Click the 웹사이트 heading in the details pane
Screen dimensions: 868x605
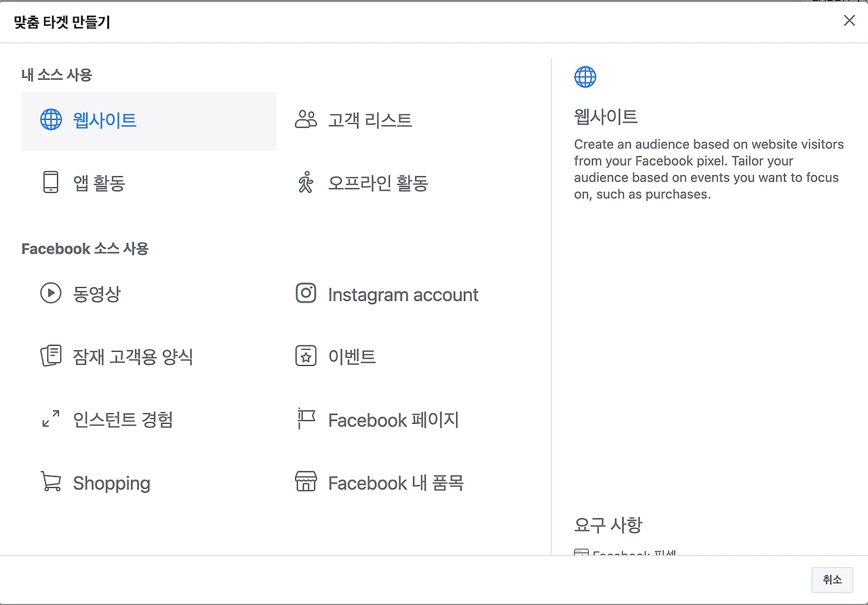click(x=606, y=117)
